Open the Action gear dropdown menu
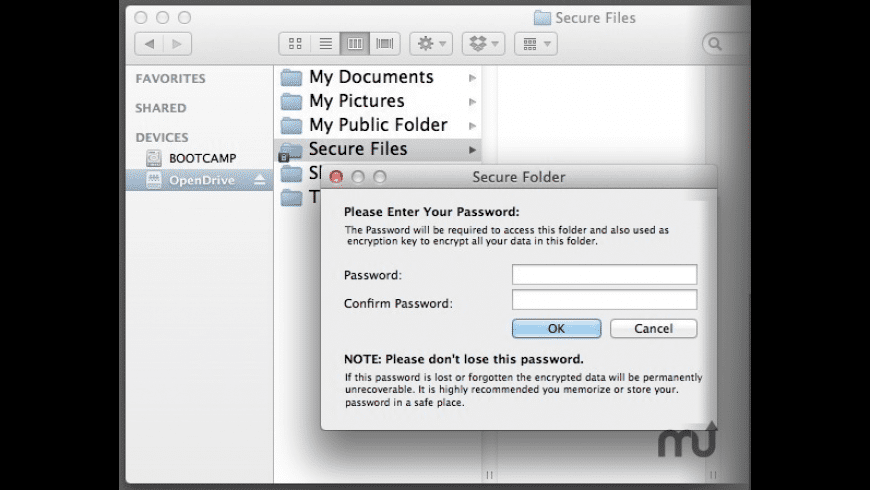The image size is (870, 490). (432, 44)
